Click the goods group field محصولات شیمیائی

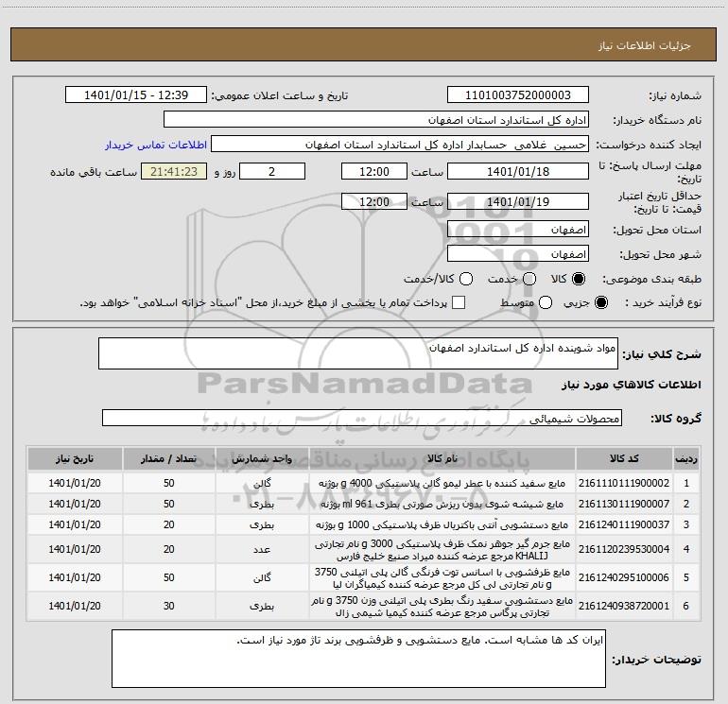362,418
